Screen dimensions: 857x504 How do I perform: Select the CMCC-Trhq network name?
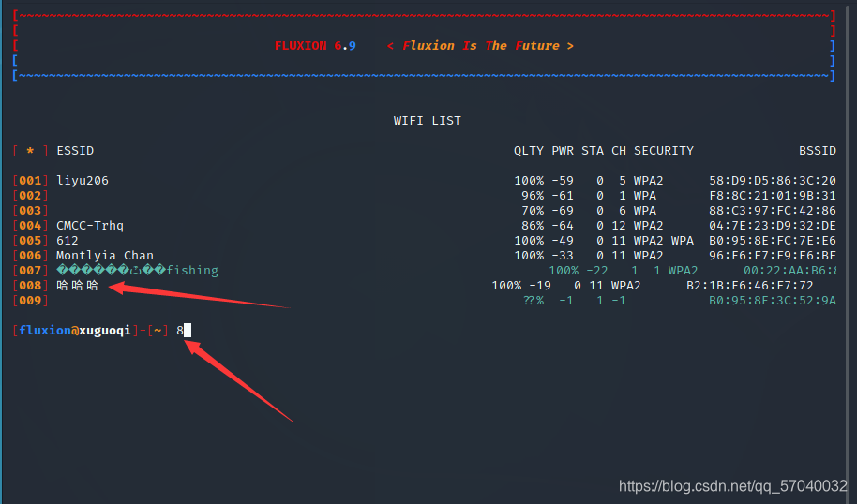tap(90, 226)
